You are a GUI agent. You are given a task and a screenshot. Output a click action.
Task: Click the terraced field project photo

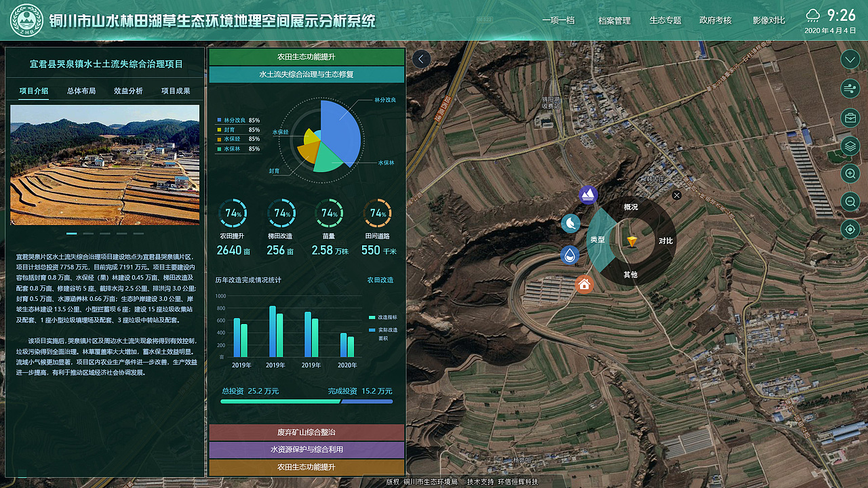(105, 164)
